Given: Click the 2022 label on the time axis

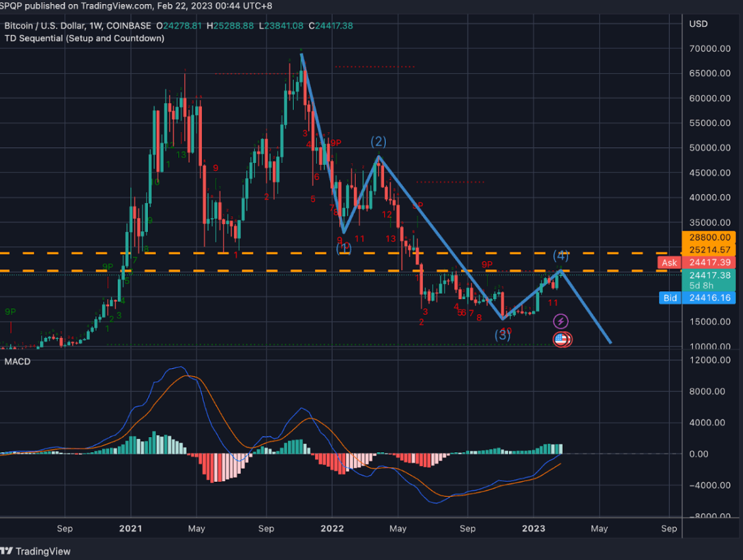Looking at the screenshot, I should click(x=332, y=528).
